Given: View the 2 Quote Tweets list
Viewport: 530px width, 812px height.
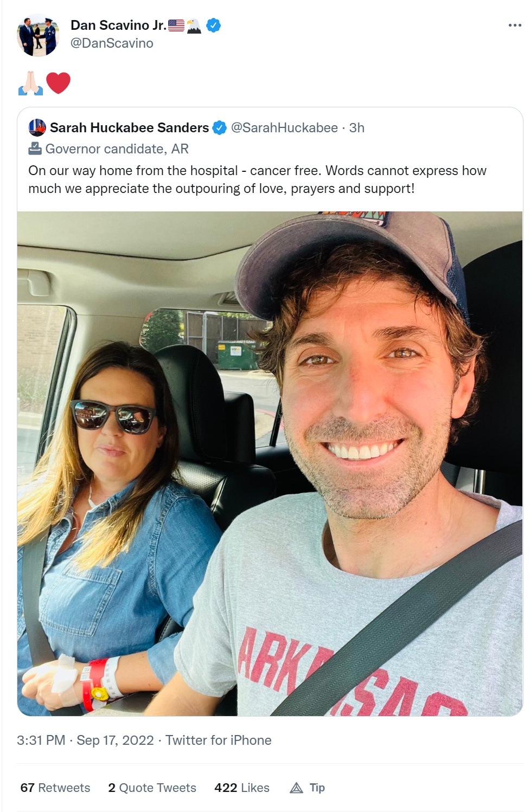Looking at the screenshot, I should coord(152,788).
